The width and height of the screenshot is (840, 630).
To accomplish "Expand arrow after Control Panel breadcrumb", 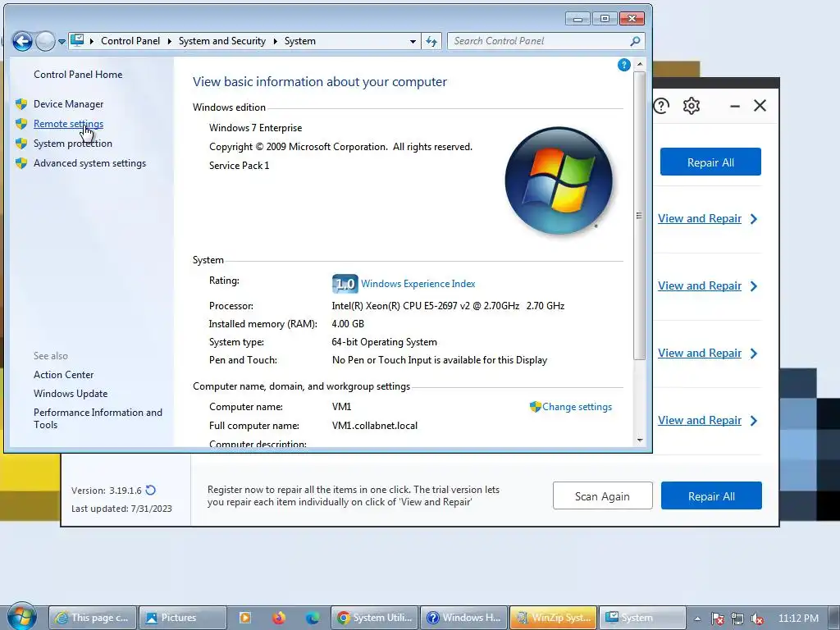I will coord(169,41).
